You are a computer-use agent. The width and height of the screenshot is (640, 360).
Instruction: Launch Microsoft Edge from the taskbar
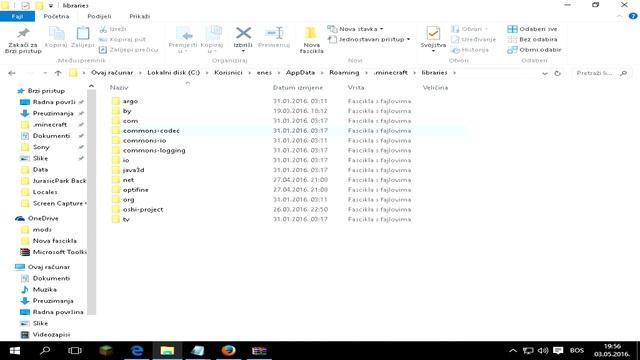coord(137,351)
